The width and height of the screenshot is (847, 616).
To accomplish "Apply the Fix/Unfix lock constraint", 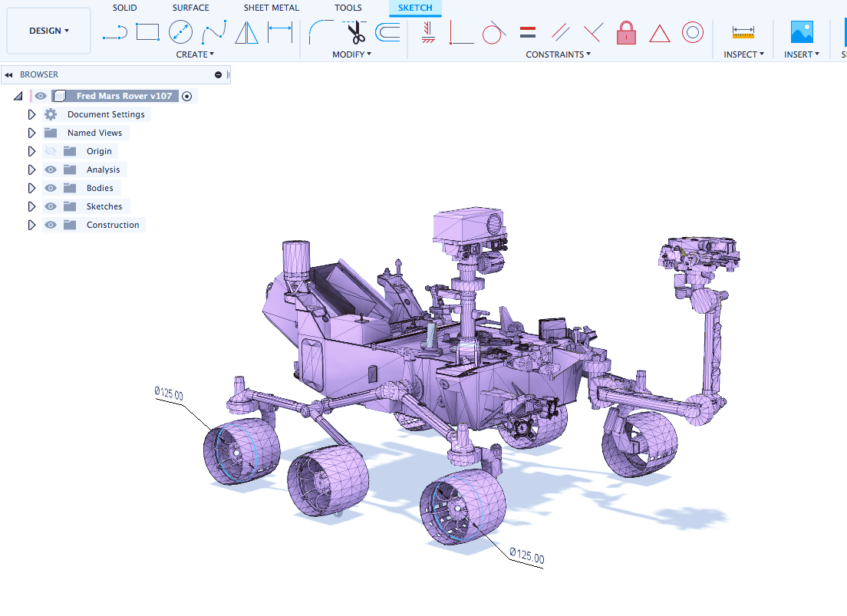I will [626, 32].
